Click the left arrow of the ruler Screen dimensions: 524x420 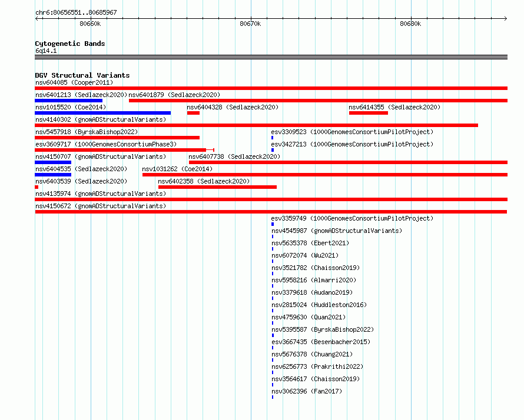tap(37, 18)
